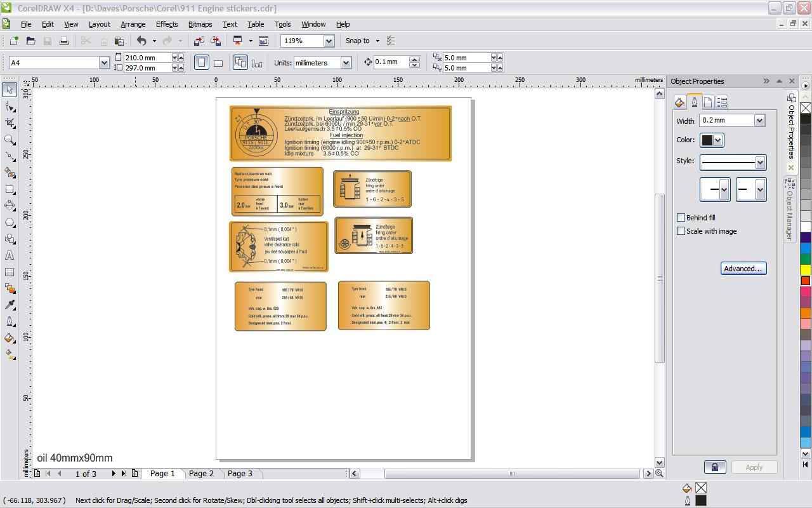Select the Text tool in the toolbox
This screenshot has height=508, width=812.
[10, 255]
